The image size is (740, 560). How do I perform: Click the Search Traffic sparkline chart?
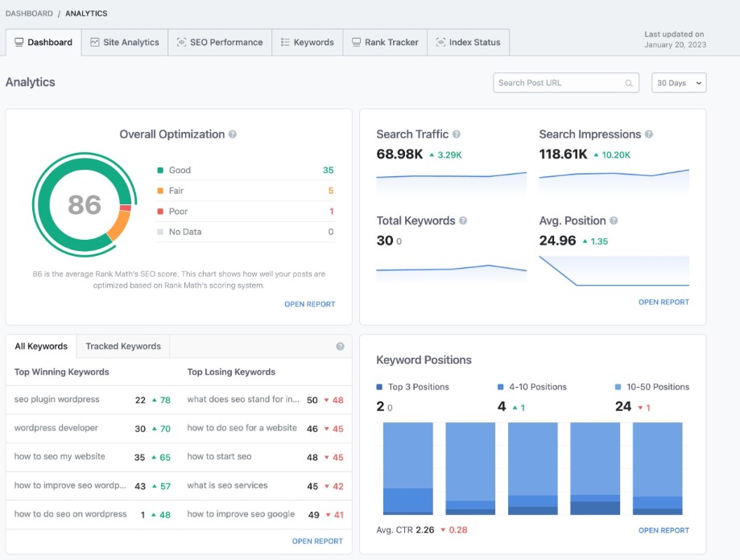(451, 183)
